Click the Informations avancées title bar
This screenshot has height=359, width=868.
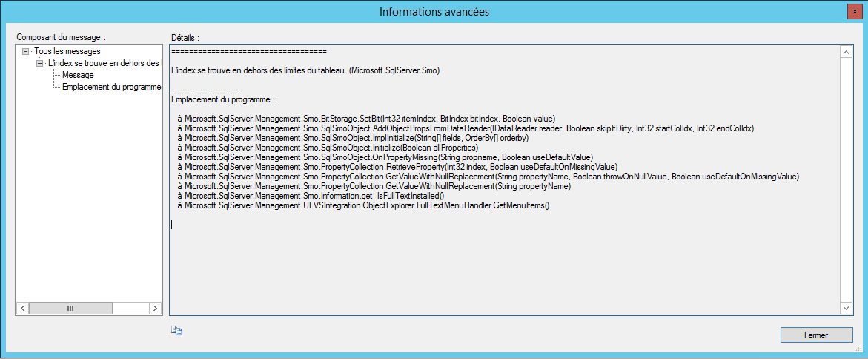(x=434, y=12)
